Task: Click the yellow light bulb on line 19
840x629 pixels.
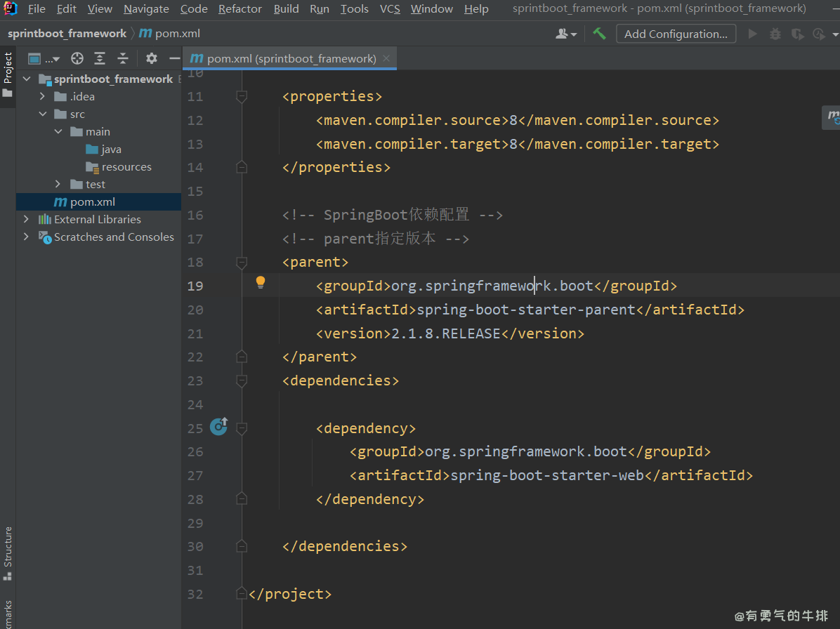Action: pyautogui.click(x=261, y=282)
